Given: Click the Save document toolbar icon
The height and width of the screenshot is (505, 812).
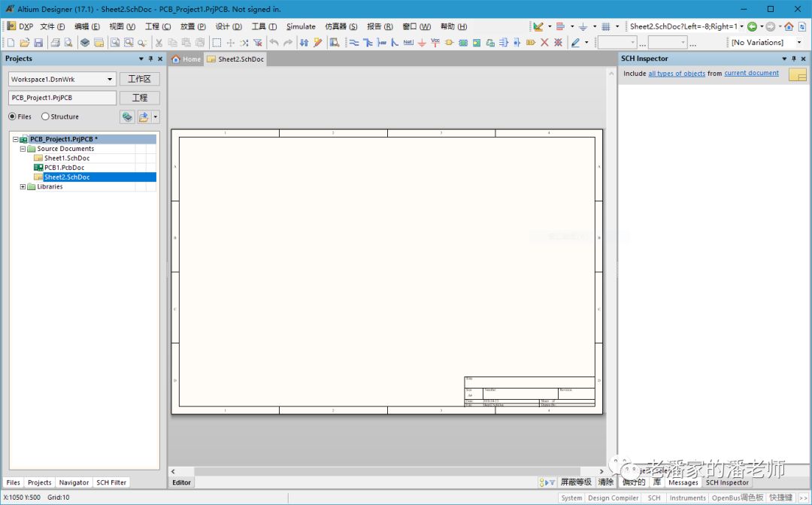Looking at the screenshot, I should [38, 43].
